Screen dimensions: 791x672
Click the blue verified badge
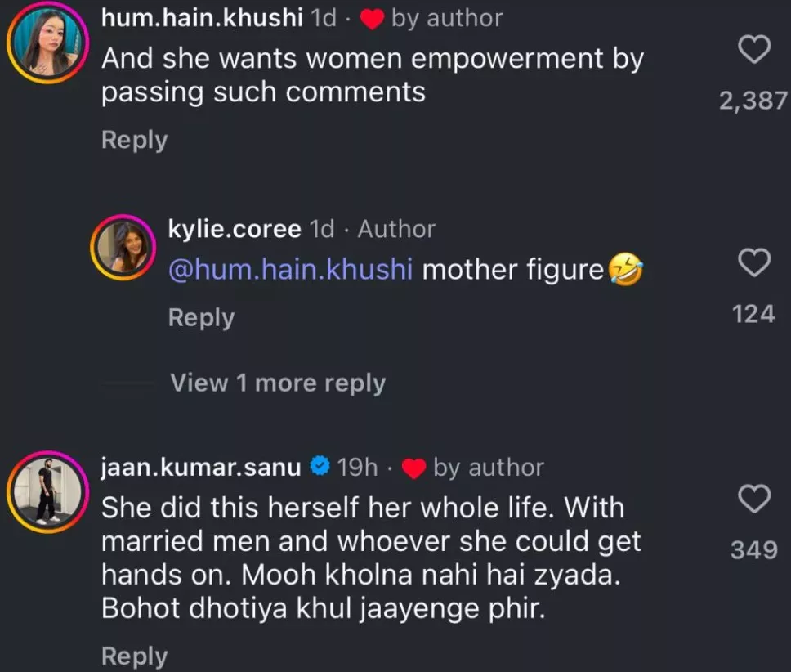click(321, 467)
